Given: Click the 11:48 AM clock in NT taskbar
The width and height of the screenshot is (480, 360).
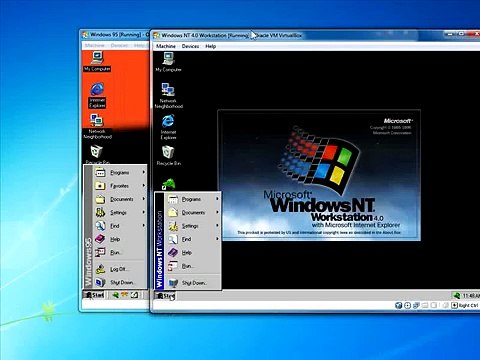Looking at the screenshot, I should click(x=471, y=296).
